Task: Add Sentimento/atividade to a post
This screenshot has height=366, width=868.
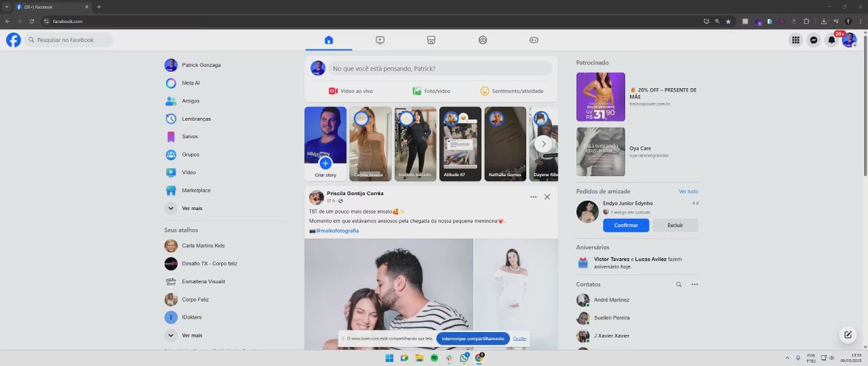Action: (512, 91)
